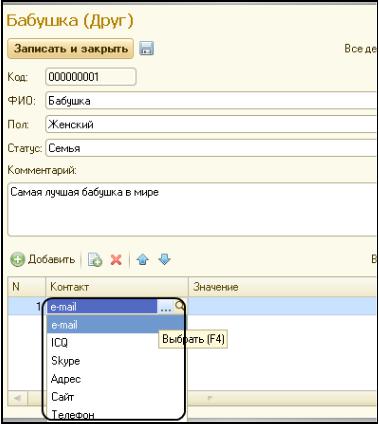Click the Добавить button label
The image size is (379, 425).
point(51,259)
